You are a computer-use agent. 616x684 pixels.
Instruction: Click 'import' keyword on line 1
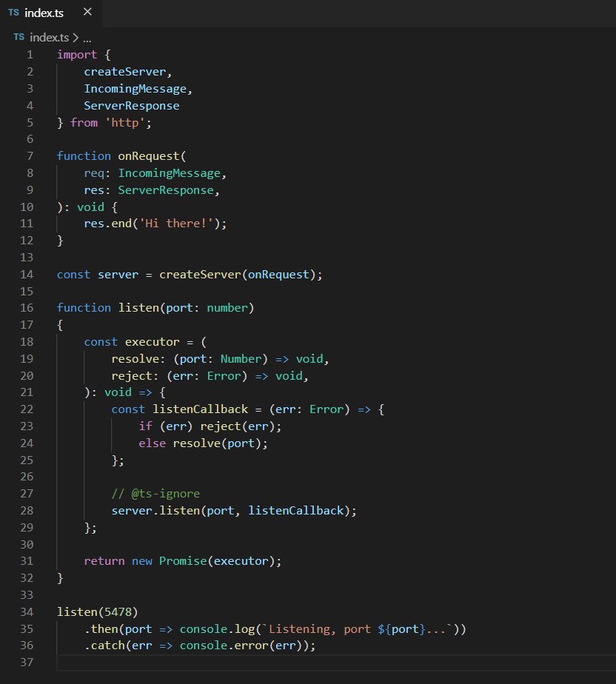77,55
